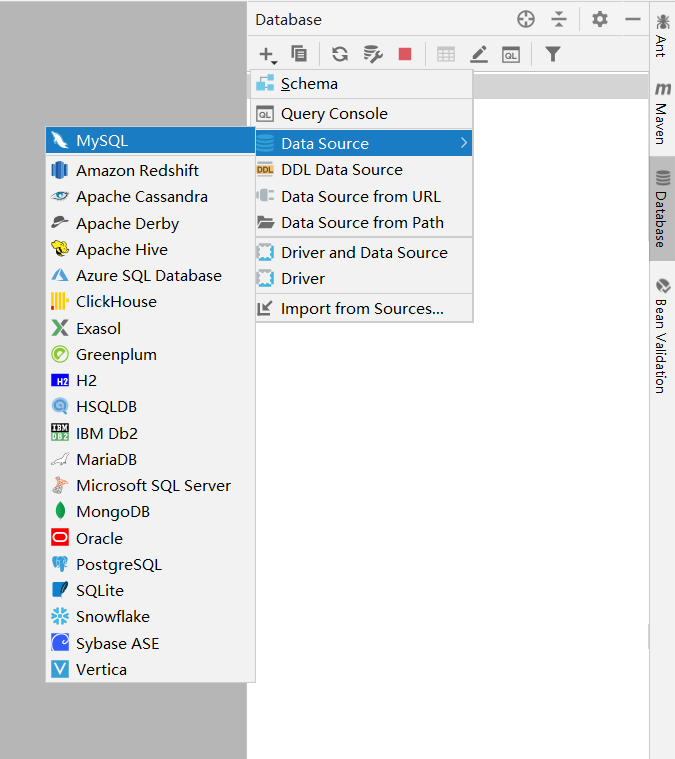This screenshot has width=675, height=759.
Task: Select Oracle data source
Action: point(151,538)
